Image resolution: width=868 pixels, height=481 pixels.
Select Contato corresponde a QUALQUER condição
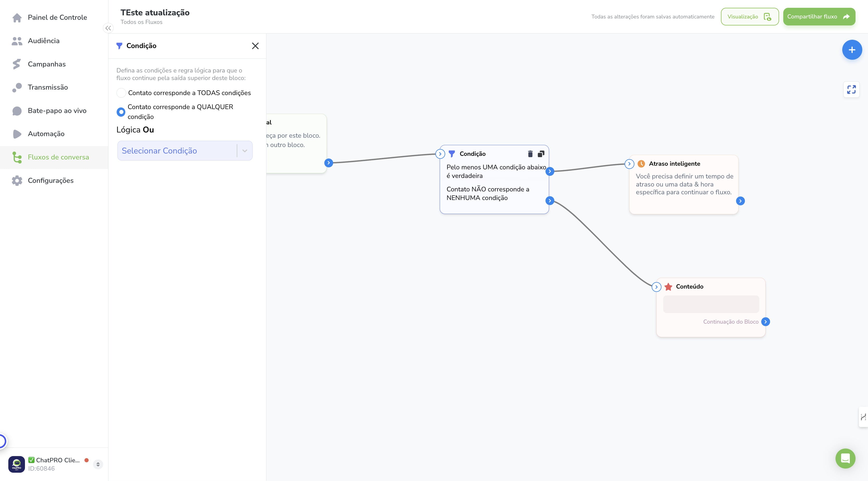[121, 112]
